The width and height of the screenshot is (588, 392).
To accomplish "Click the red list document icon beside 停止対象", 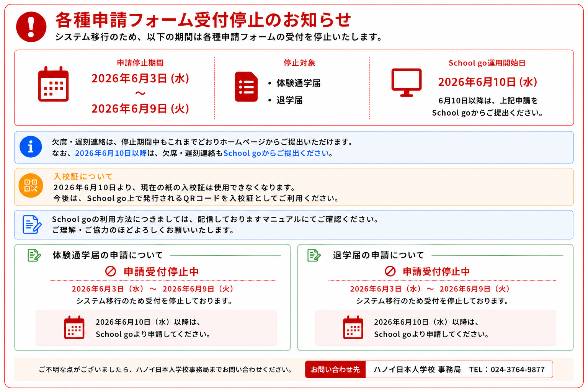I will 246,87.
